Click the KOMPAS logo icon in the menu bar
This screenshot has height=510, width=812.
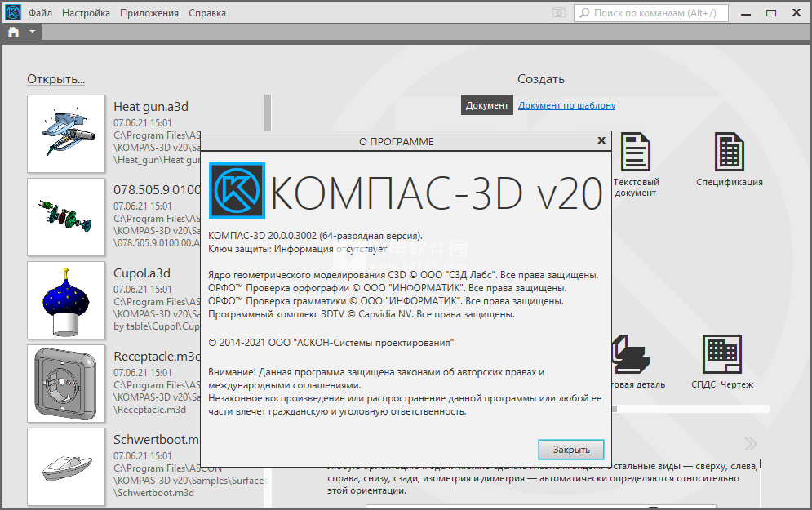(12, 12)
